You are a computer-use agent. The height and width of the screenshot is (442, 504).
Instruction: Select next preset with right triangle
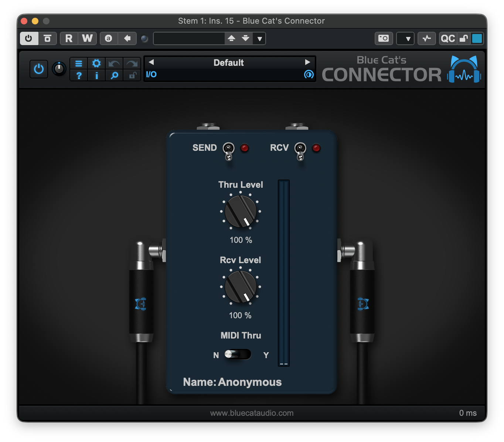(307, 62)
